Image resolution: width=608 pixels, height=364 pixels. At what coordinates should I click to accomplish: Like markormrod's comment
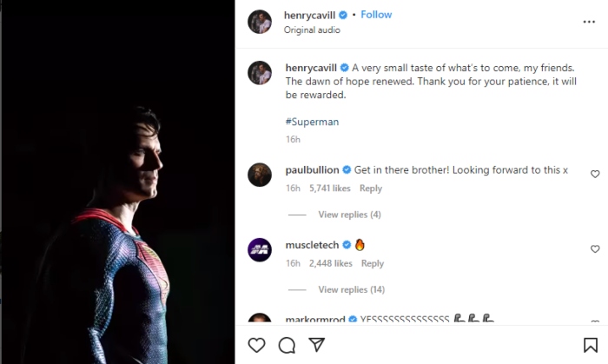[x=595, y=322]
